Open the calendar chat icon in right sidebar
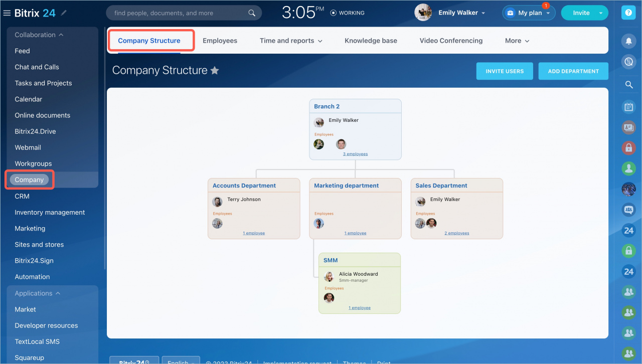 [x=628, y=106]
